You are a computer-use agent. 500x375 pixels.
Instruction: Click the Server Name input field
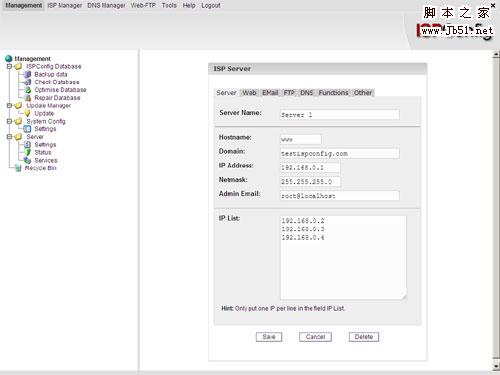tap(340, 115)
